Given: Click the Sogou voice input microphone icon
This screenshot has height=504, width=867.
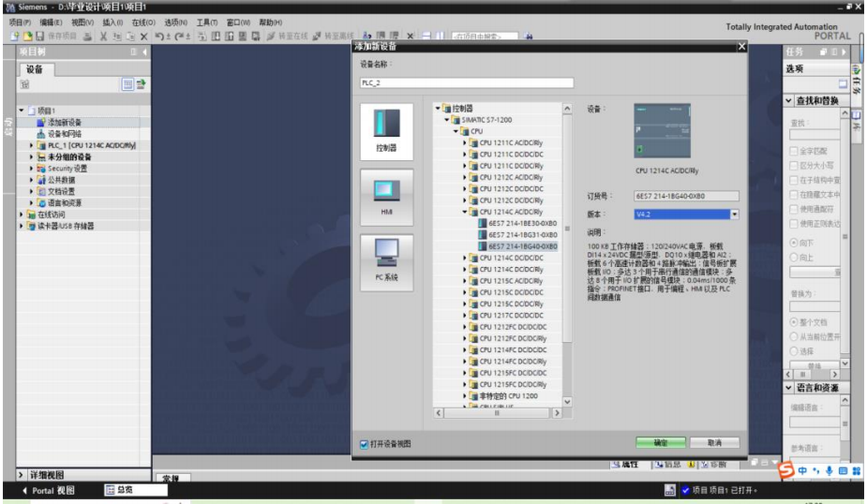Looking at the screenshot, I should click(x=829, y=471).
